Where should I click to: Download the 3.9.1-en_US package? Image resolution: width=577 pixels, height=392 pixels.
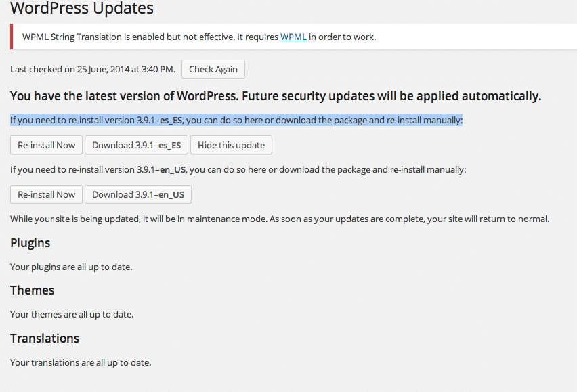[138, 194]
